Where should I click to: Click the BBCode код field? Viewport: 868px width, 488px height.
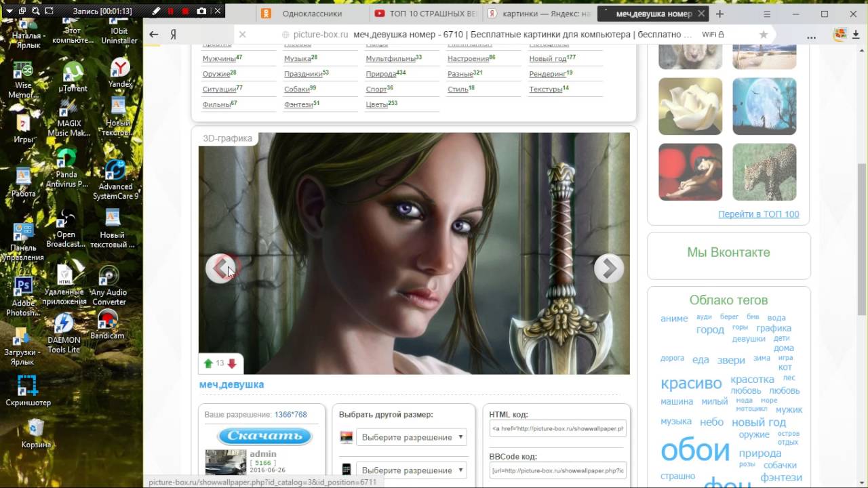(557, 470)
